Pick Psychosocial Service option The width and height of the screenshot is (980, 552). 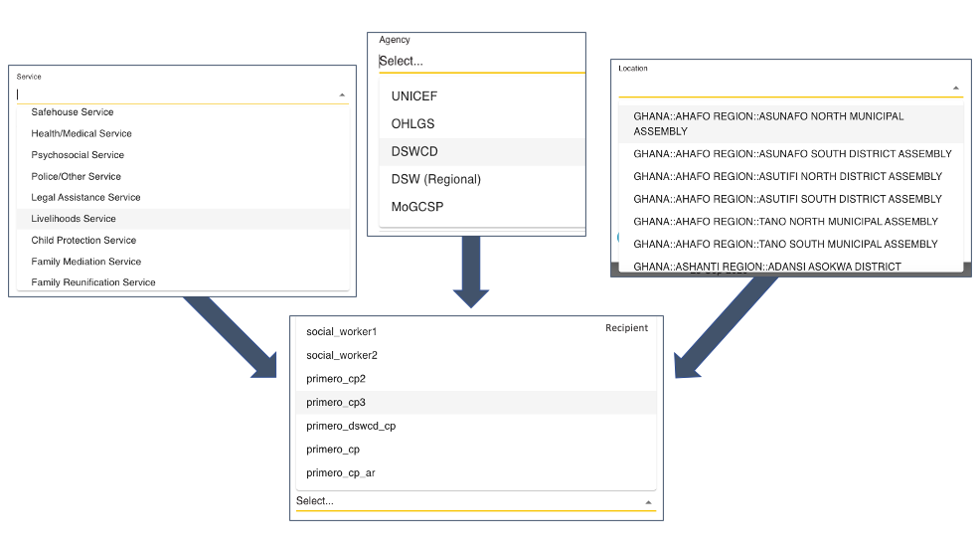coord(183,154)
